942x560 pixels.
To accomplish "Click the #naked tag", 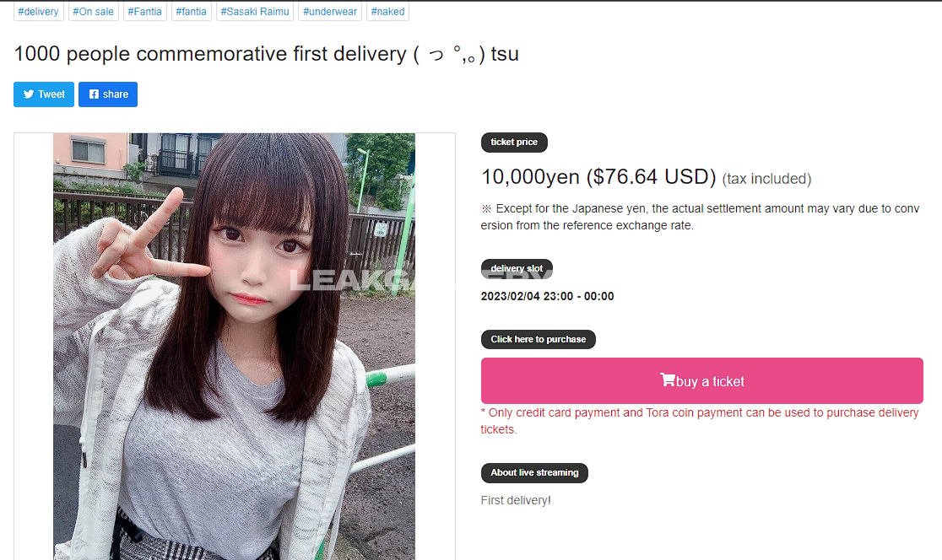I will pos(387,12).
